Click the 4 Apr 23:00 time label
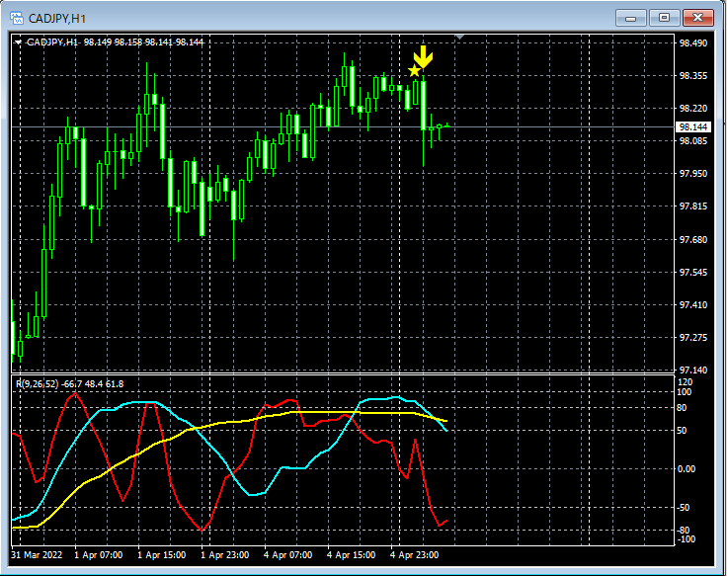The height and width of the screenshot is (576, 728). (414, 554)
